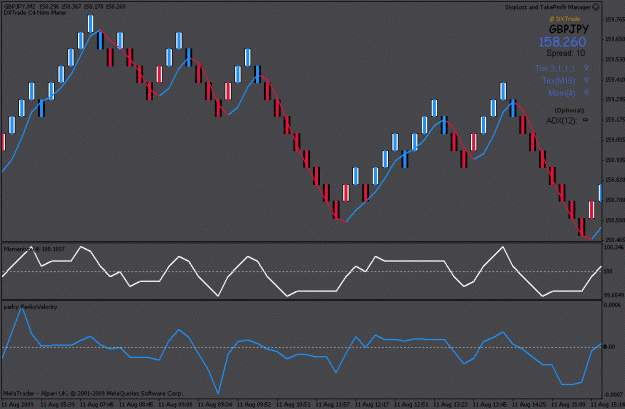This screenshot has height=409, width=625.
Task: Click the 158.465 price scale value
Action: (615, 240)
